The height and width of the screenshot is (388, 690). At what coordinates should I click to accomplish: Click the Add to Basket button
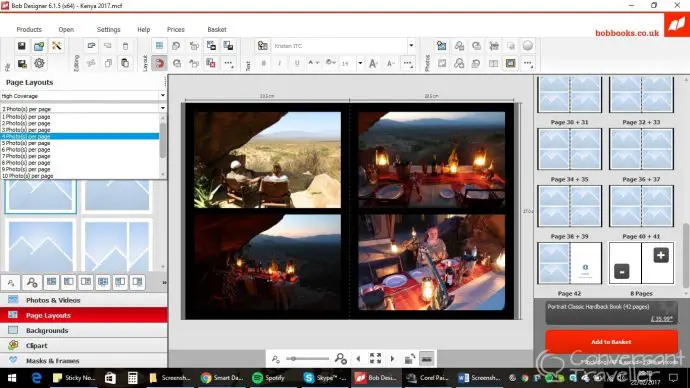pos(611,342)
